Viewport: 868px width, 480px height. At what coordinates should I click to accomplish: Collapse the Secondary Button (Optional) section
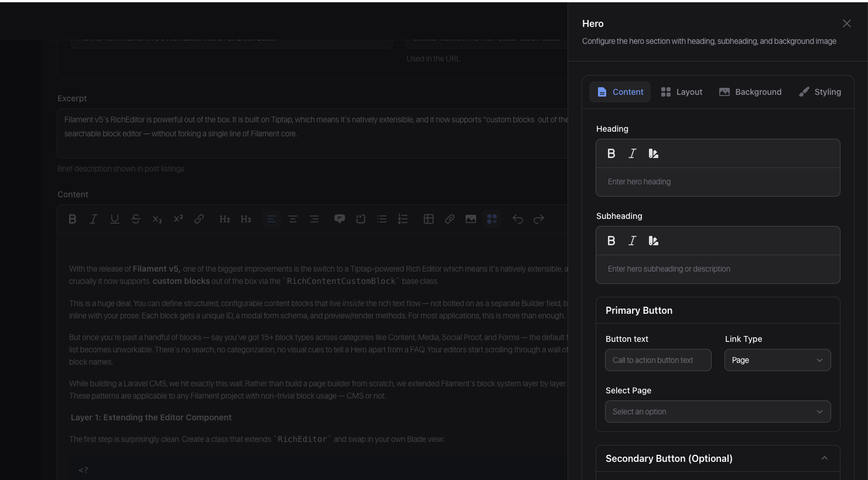coord(825,458)
